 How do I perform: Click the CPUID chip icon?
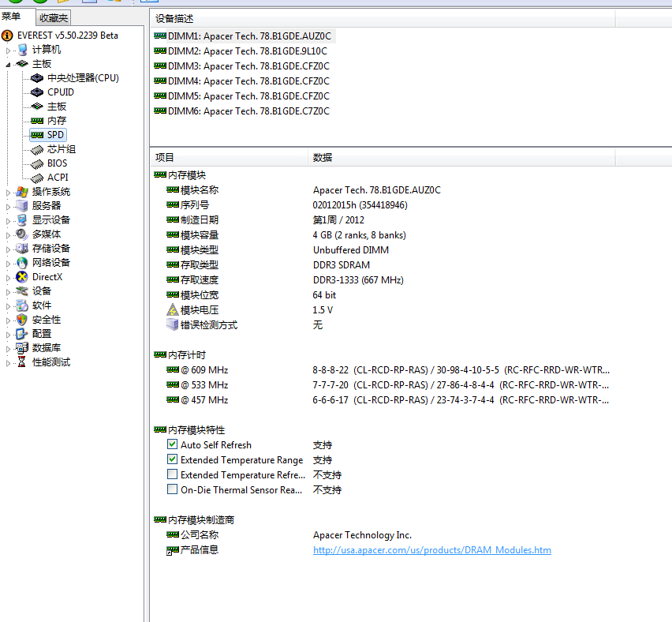(x=37, y=92)
